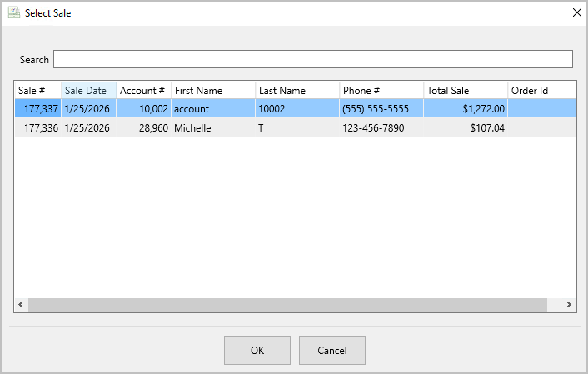Viewport: 588px width, 374px height.
Task: Click account number 10,002 cell
Action: coord(144,109)
